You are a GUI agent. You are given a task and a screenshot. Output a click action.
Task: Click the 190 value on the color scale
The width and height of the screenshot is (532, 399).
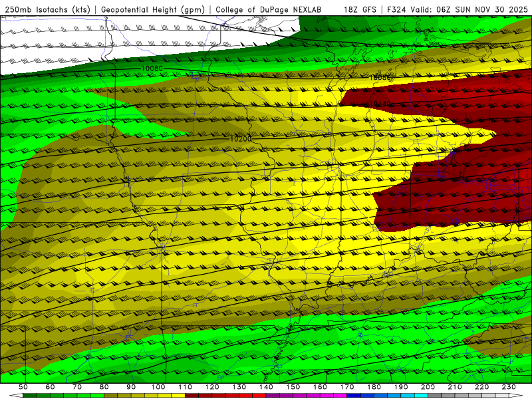point(401,387)
